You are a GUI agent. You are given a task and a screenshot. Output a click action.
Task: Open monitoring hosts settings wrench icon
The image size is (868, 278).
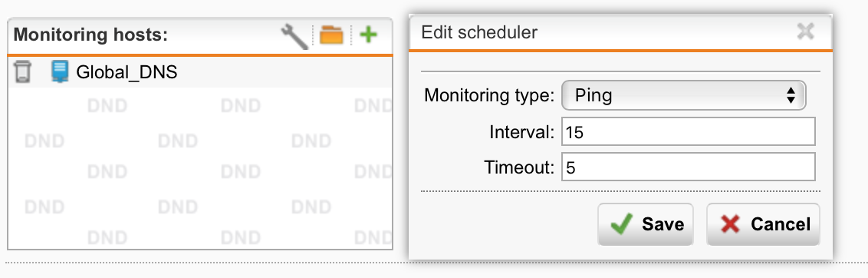[x=294, y=36]
